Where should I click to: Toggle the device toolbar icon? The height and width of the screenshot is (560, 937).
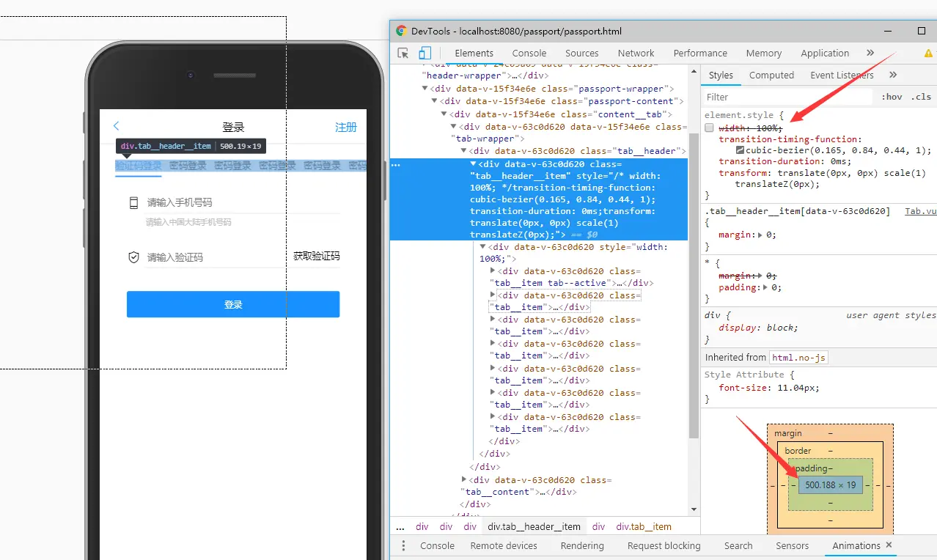click(x=425, y=53)
